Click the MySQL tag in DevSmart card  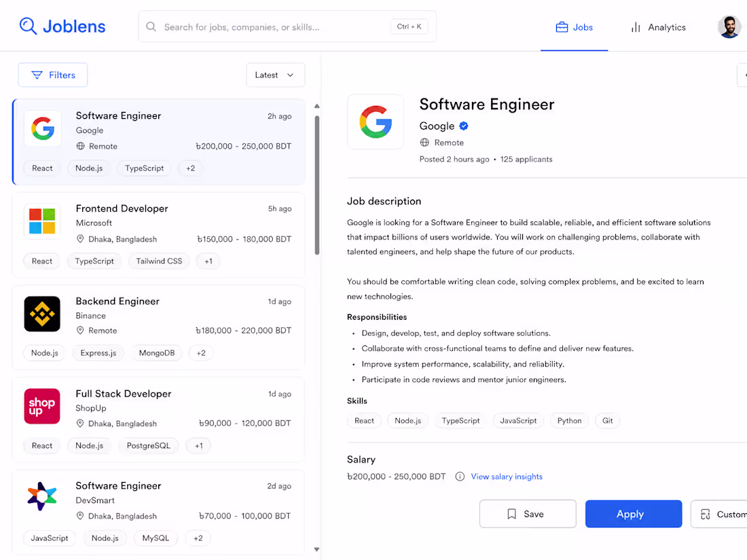click(x=156, y=538)
